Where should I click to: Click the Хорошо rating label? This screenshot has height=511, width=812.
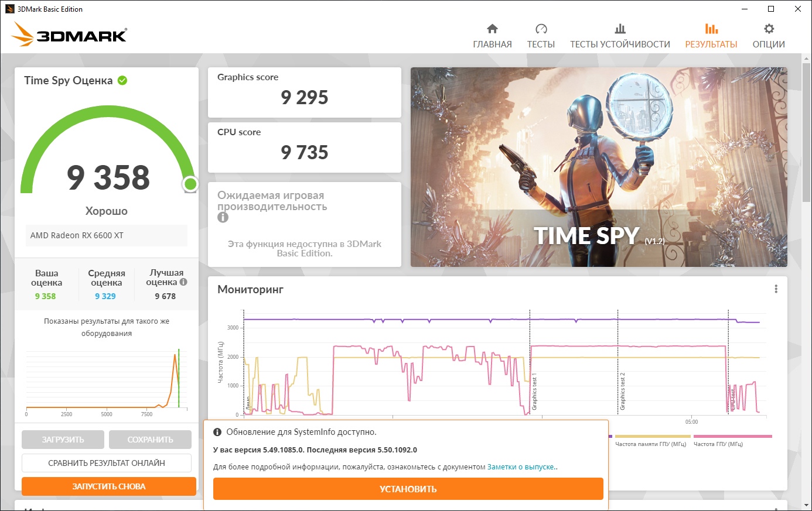(x=107, y=211)
